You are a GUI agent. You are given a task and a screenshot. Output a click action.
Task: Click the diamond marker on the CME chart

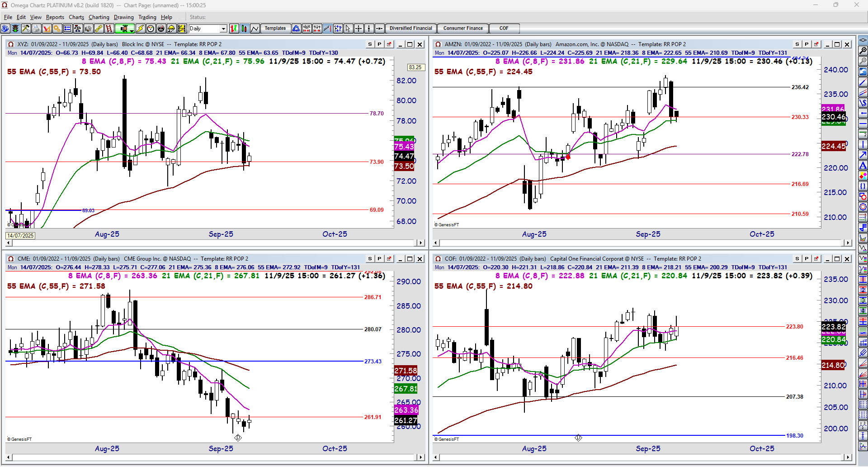[238, 438]
